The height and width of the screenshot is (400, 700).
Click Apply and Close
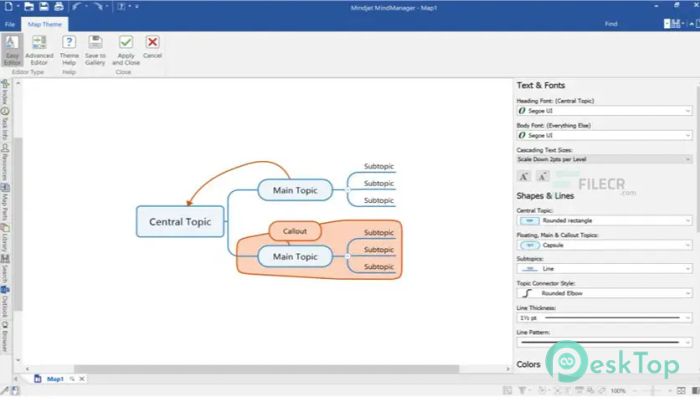[126, 50]
